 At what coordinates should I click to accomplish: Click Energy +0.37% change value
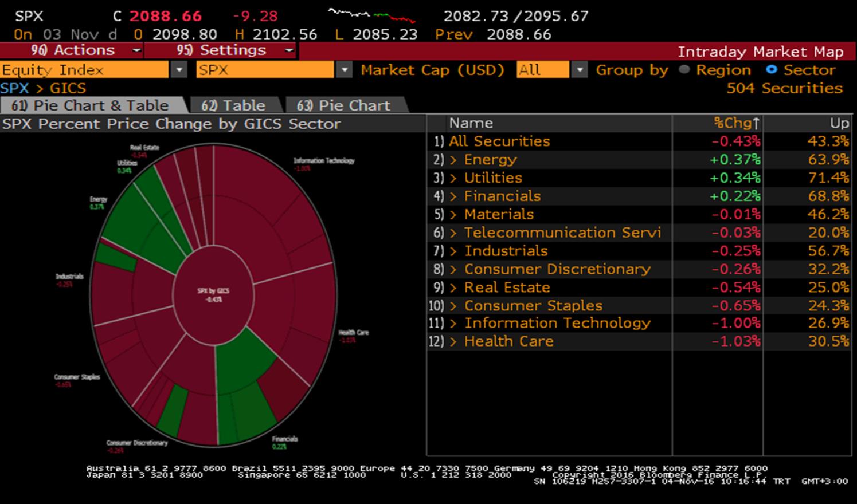735,160
